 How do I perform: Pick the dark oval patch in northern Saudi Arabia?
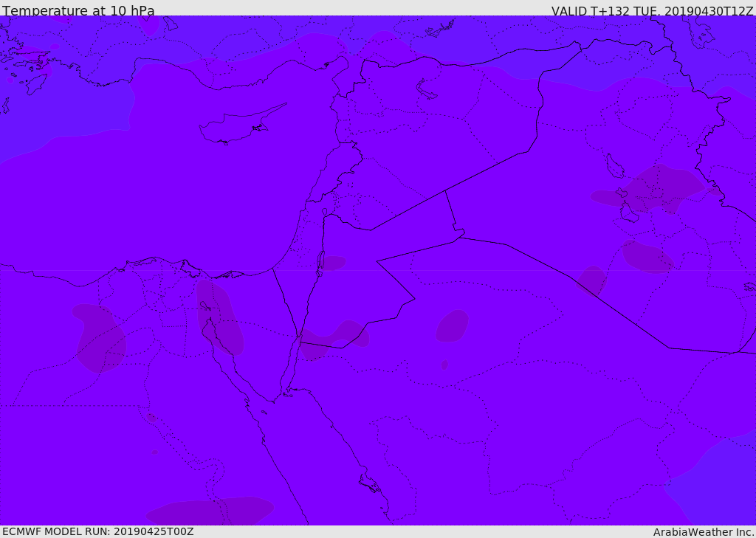click(452, 325)
